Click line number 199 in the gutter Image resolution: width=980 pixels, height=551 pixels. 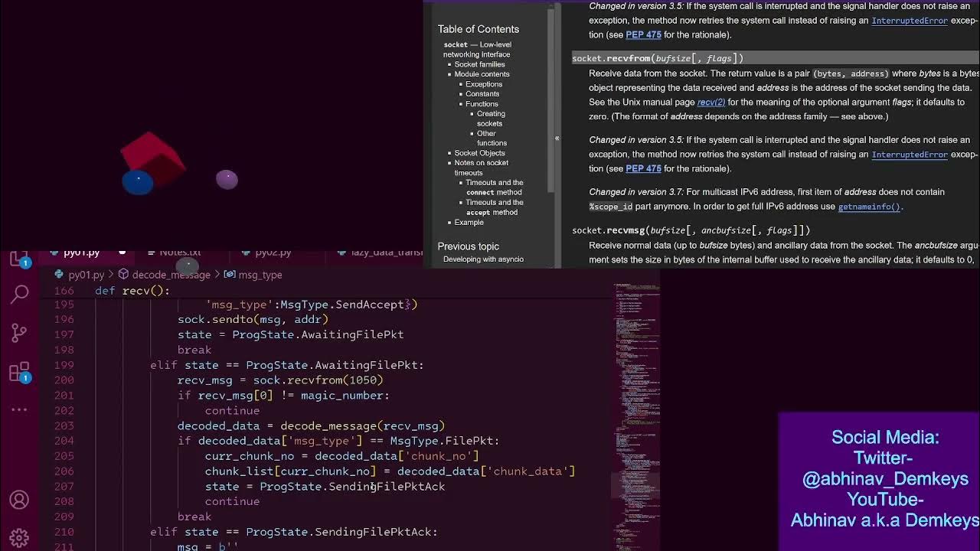(x=64, y=365)
